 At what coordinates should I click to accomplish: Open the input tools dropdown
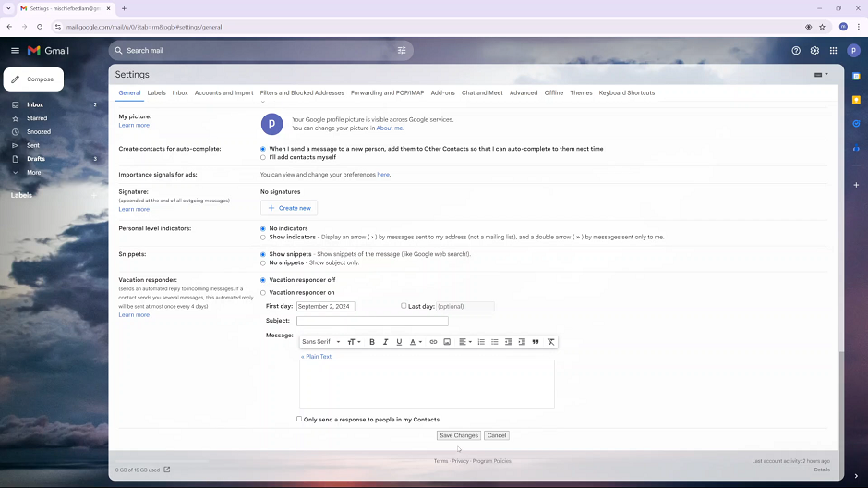(821, 75)
